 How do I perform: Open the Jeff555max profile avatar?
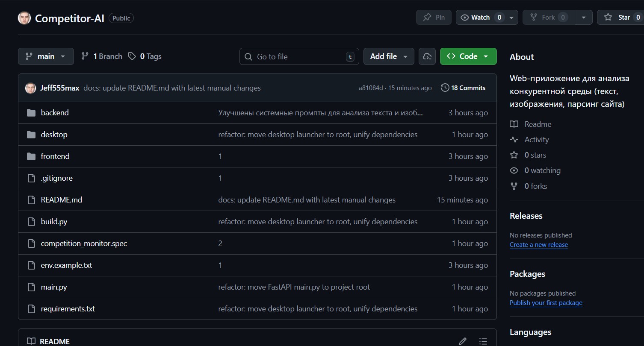click(30, 88)
